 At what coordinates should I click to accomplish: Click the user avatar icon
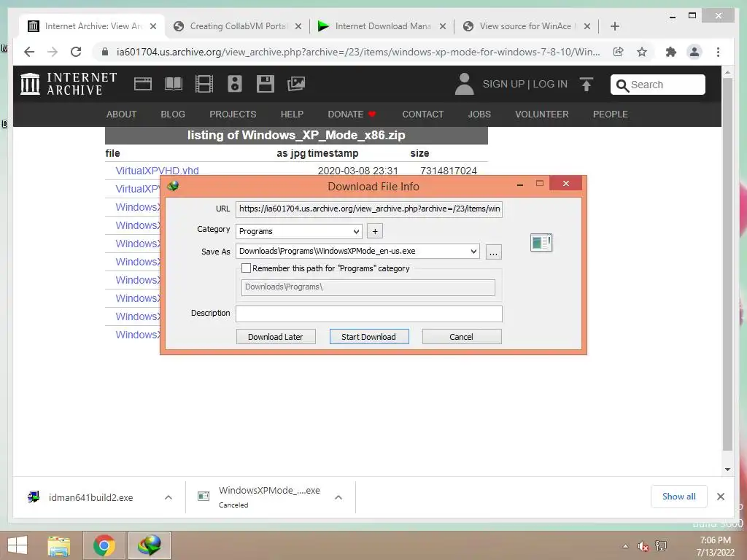[464, 84]
